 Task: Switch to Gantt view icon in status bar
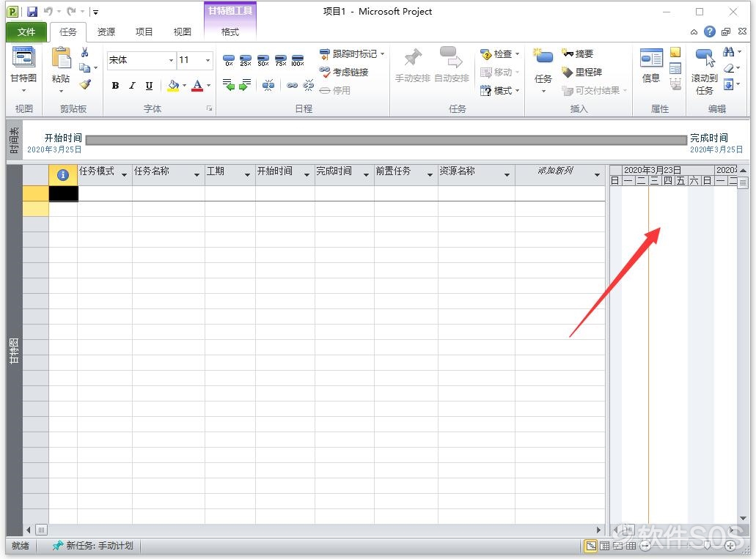click(590, 546)
